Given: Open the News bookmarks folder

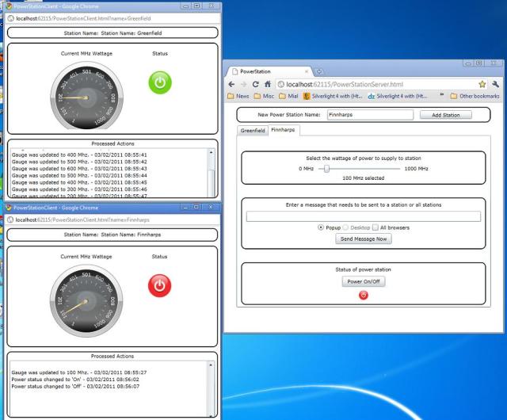Looking at the screenshot, I should pos(238,96).
